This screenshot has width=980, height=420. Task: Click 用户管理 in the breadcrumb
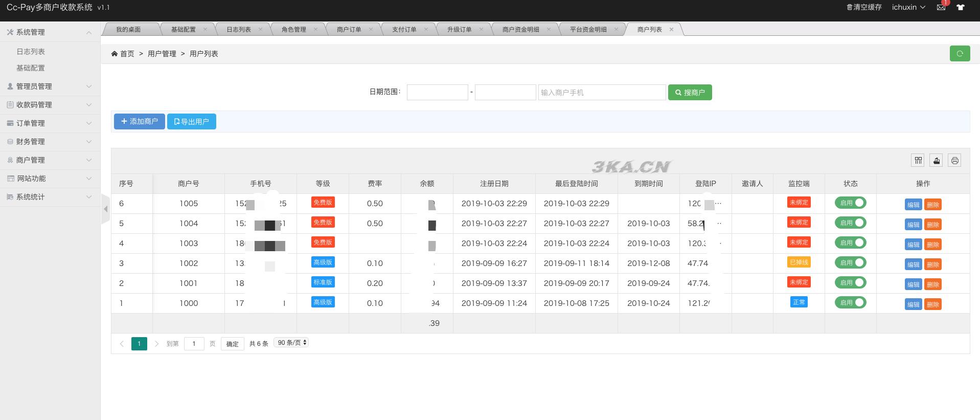click(162, 54)
